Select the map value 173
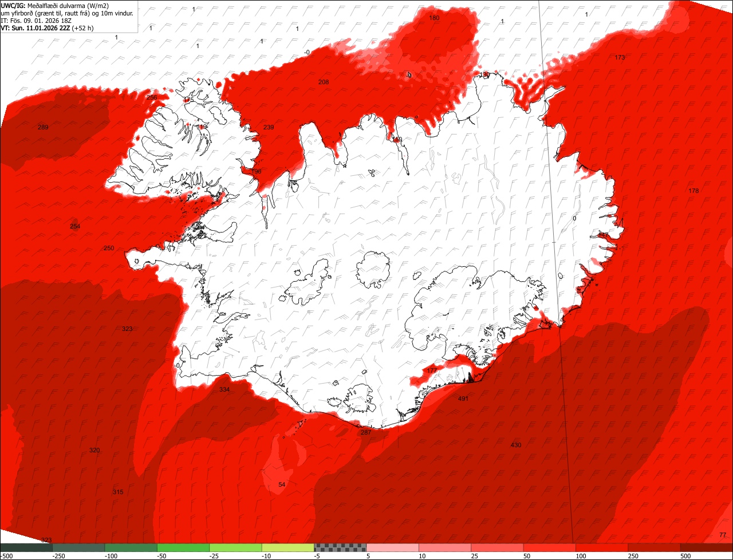The height and width of the screenshot is (560, 733). (x=620, y=58)
